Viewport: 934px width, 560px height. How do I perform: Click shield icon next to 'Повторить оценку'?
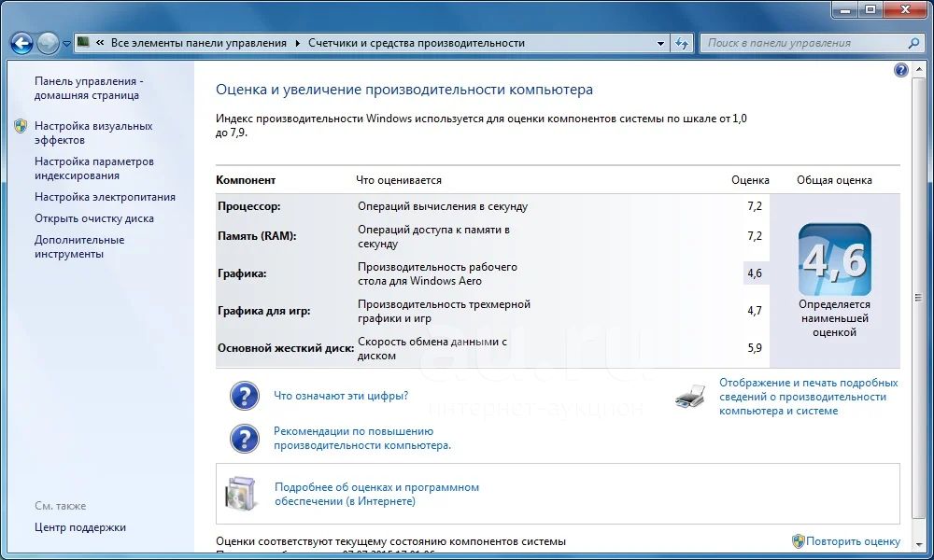pyautogui.click(x=799, y=541)
